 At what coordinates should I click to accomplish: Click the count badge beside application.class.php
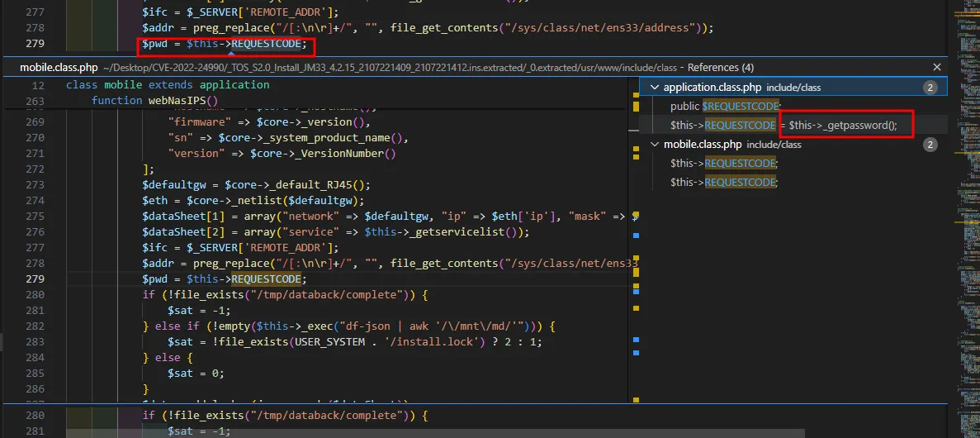coord(930,88)
